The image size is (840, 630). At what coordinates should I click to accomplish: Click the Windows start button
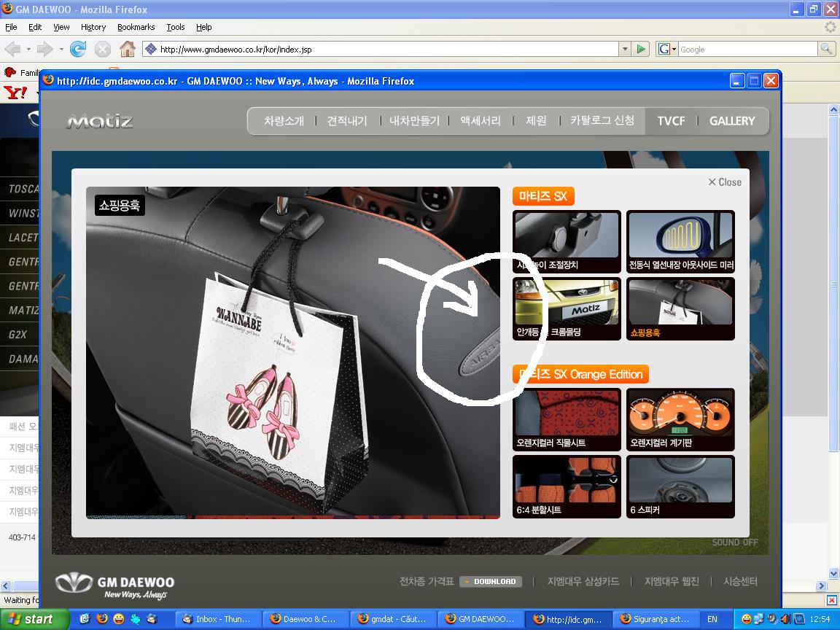point(35,619)
